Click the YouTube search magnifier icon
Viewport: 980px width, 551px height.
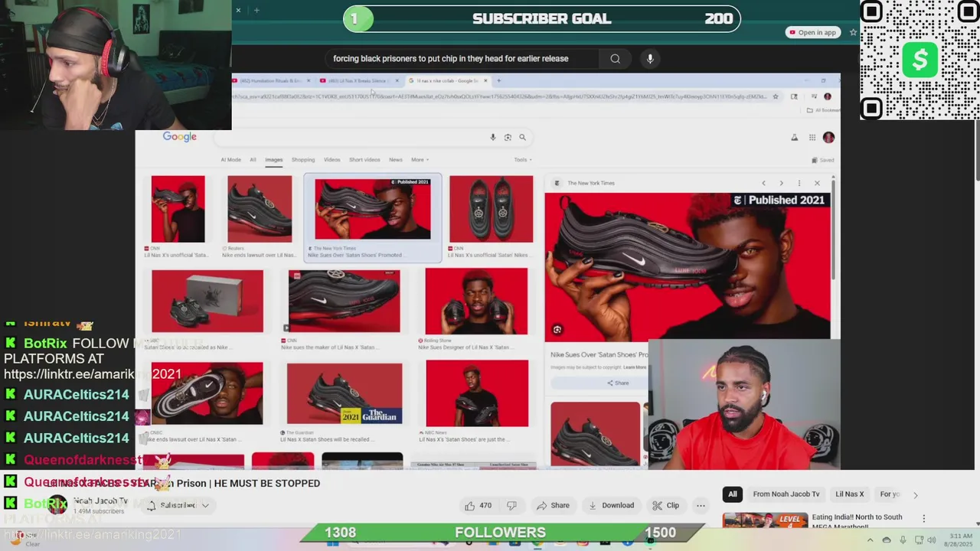click(615, 59)
